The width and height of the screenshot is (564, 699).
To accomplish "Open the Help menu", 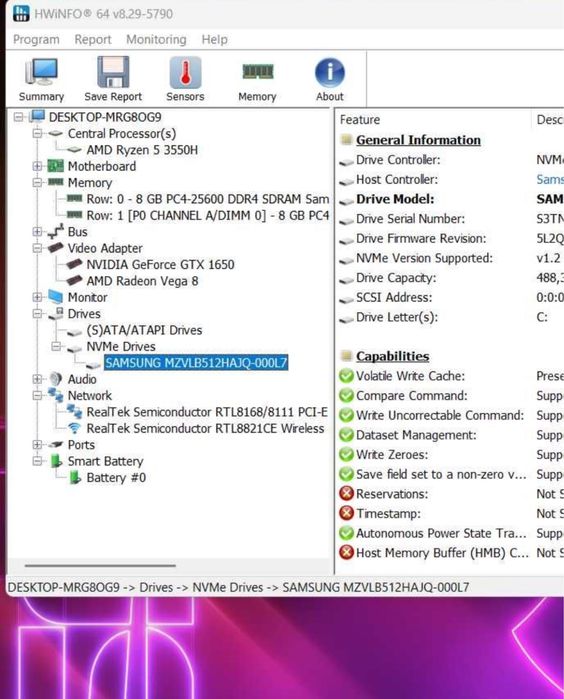I will [x=214, y=40].
